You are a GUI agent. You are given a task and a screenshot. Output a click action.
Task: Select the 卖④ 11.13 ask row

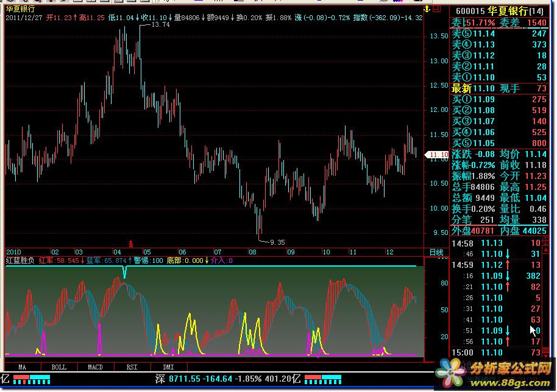500,44
